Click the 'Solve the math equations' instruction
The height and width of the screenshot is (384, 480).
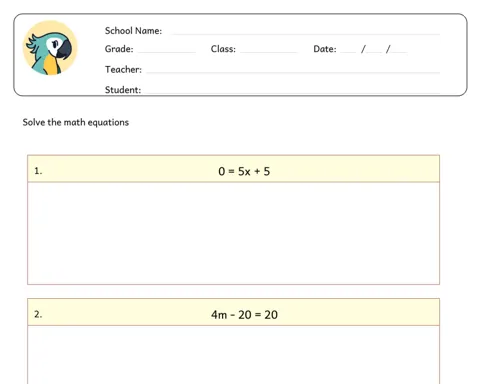click(76, 122)
